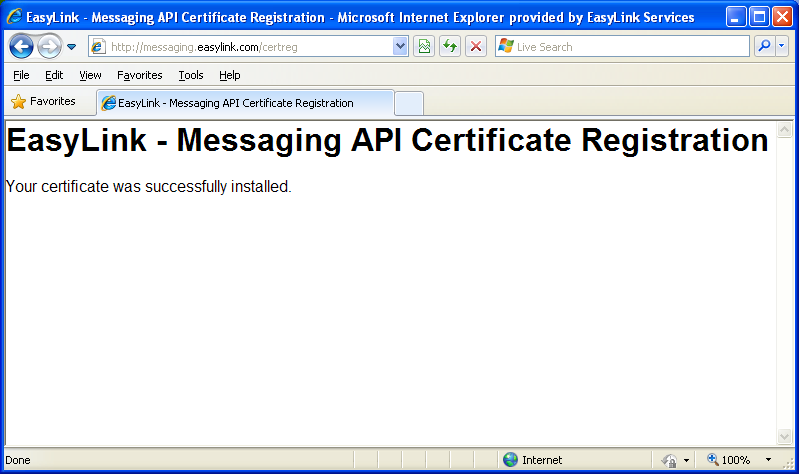Refresh the page using green arrows icon

tap(450, 46)
